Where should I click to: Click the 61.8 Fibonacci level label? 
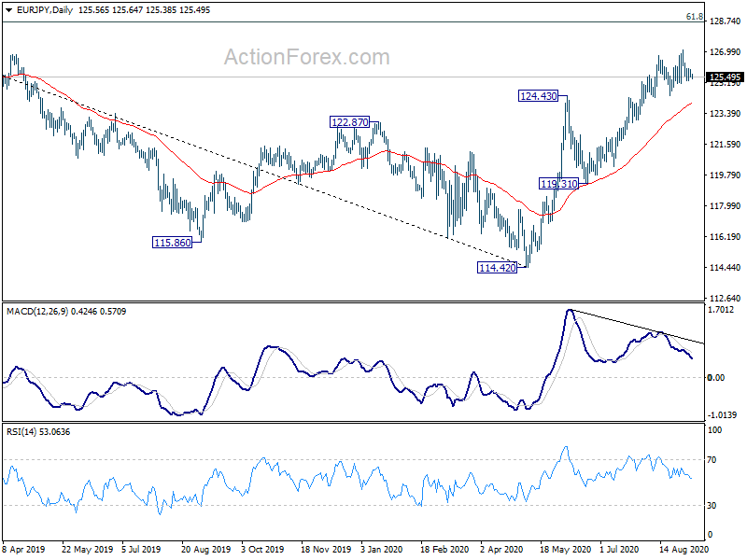pyautogui.click(x=694, y=17)
